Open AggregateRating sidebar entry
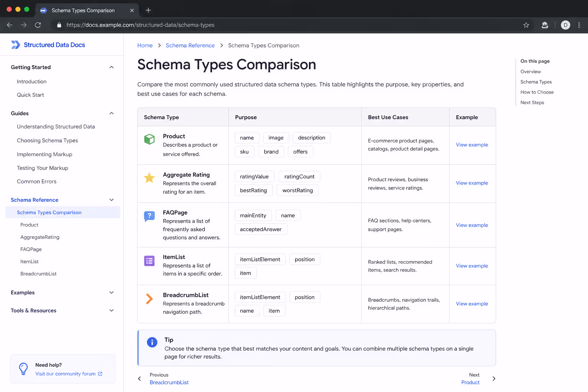The width and height of the screenshot is (588, 392). pyautogui.click(x=40, y=237)
